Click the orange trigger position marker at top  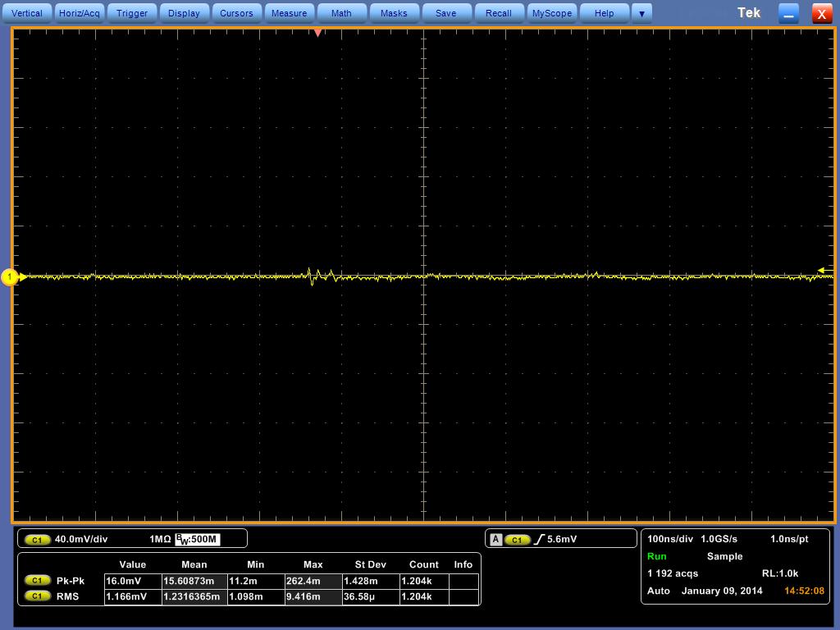tap(318, 33)
